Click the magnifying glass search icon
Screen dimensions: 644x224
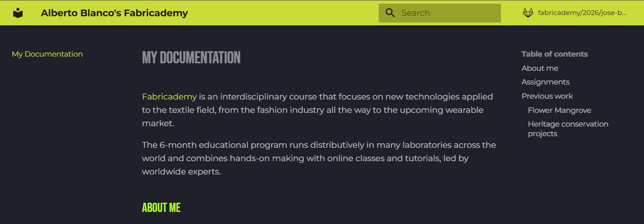pos(390,13)
